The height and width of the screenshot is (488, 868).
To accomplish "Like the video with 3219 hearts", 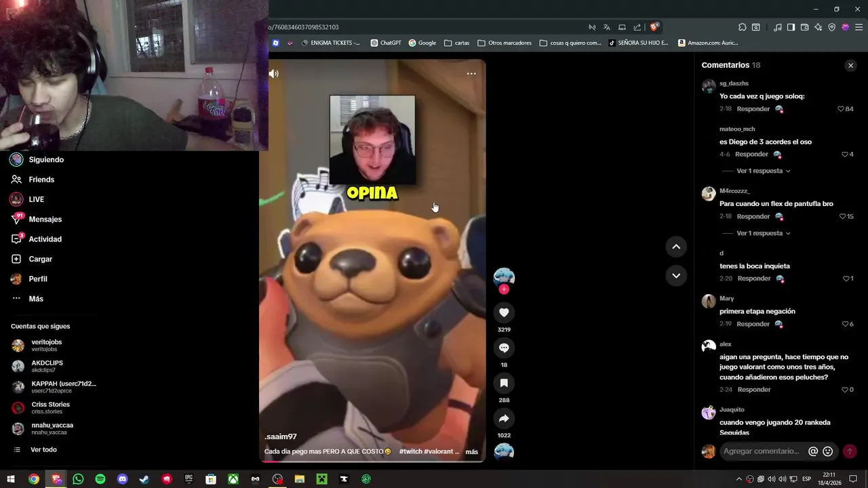I will 504,312.
